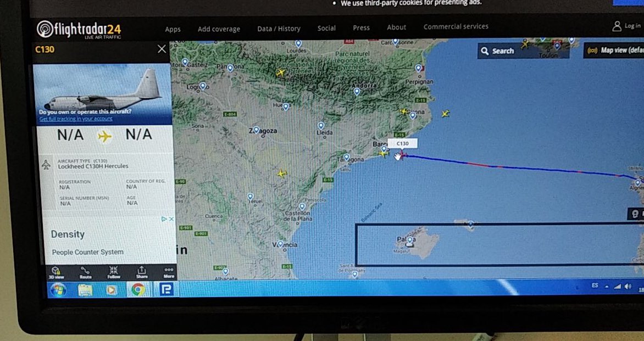Click the C130 callsign label on map

pyautogui.click(x=402, y=144)
